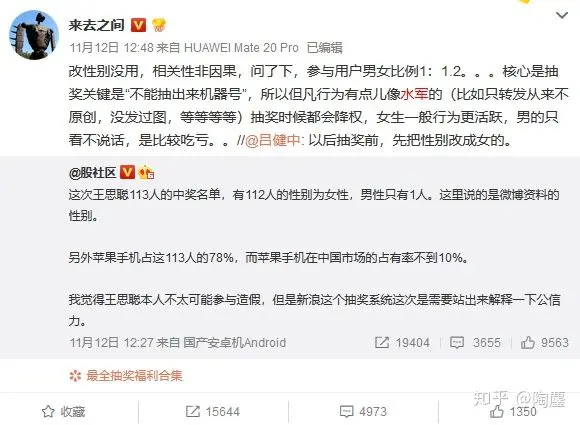Click the repost icon showing 19404

click(x=382, y=343)
